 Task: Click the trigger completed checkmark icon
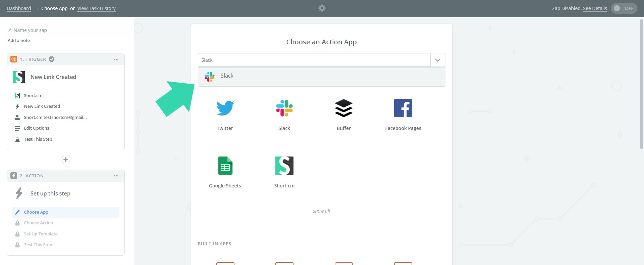pyautogui.click(x=52, y=59)
